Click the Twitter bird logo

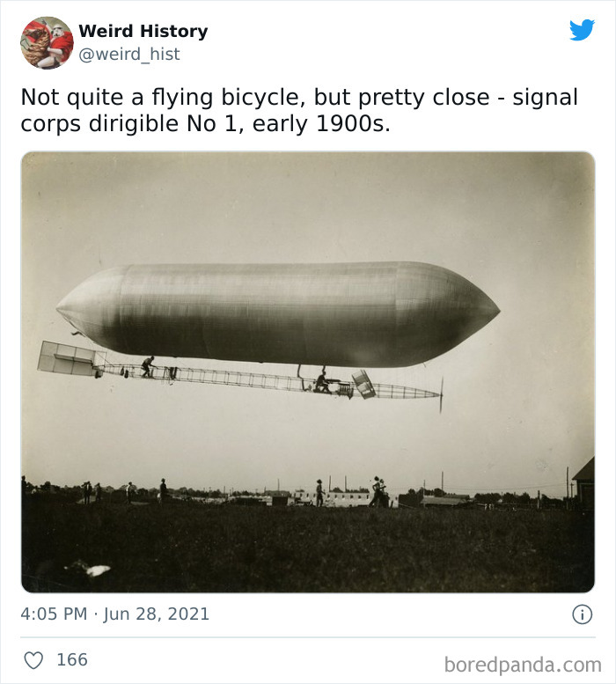click(582, 30)
